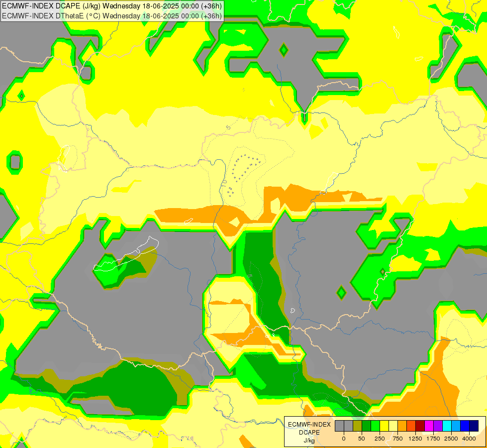Click the legend scale label 250
Screen dimensions: 487x448
[x=380, y=439]
